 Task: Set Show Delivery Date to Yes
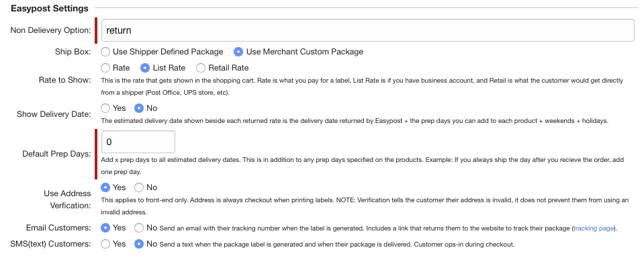tap(105, 108)
